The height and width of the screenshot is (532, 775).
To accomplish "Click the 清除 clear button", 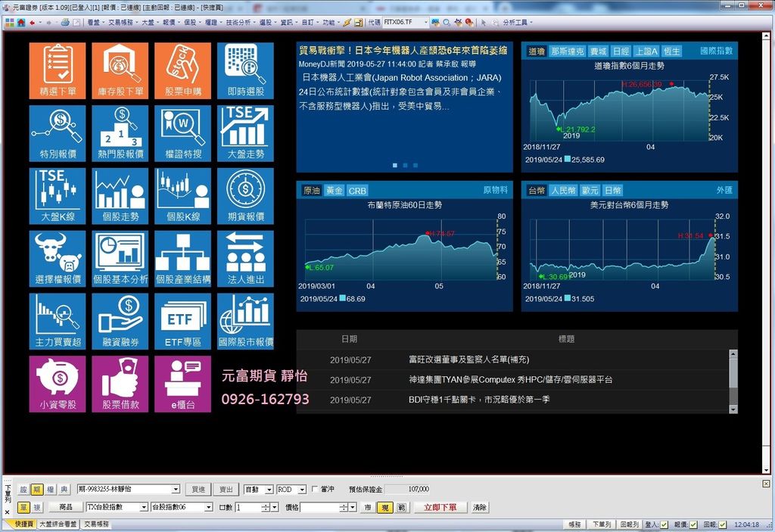I will [479, 507].
